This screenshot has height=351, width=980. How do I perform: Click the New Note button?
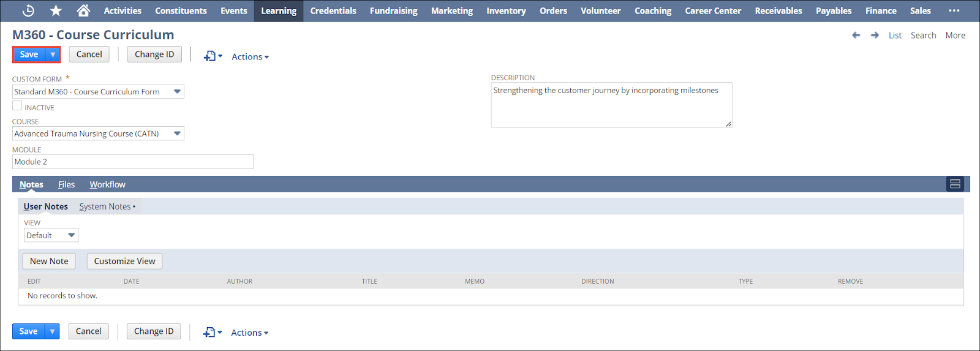pos(49,261)
